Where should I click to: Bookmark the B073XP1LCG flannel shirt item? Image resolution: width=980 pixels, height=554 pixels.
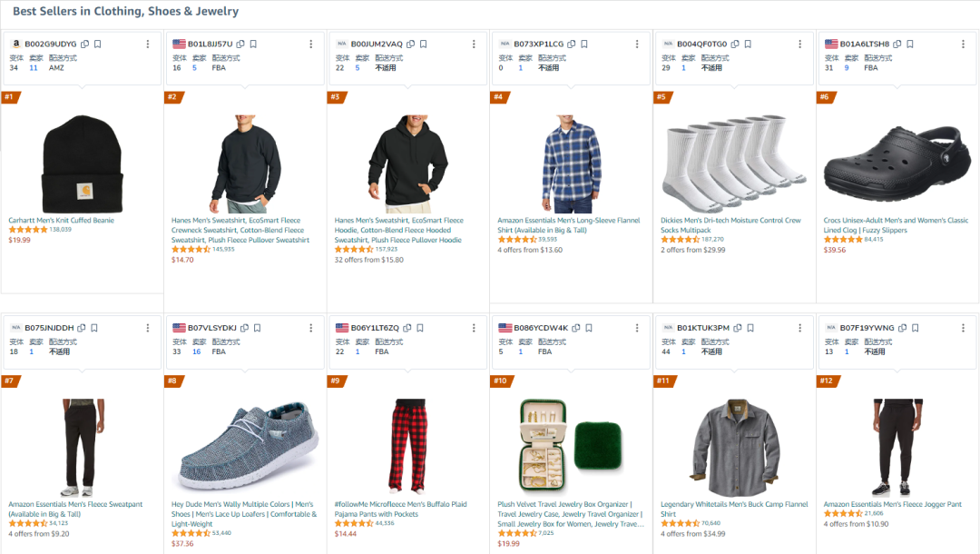(584, 44)
